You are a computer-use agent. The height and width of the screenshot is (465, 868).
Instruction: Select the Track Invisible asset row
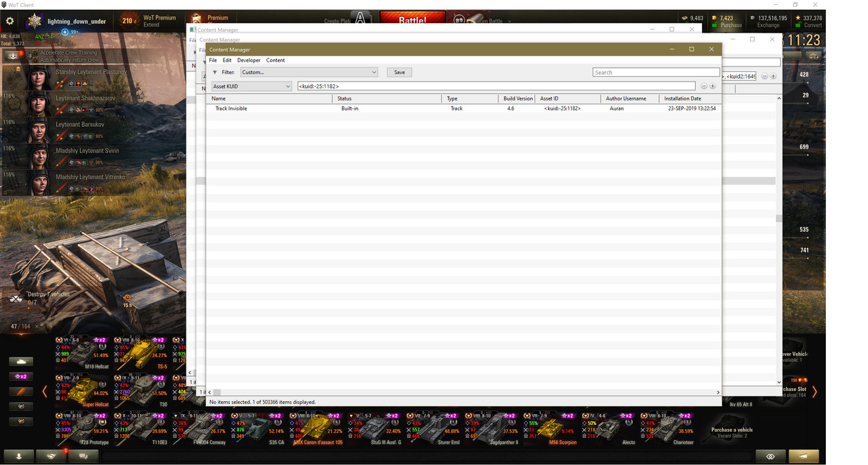[463, 109]
